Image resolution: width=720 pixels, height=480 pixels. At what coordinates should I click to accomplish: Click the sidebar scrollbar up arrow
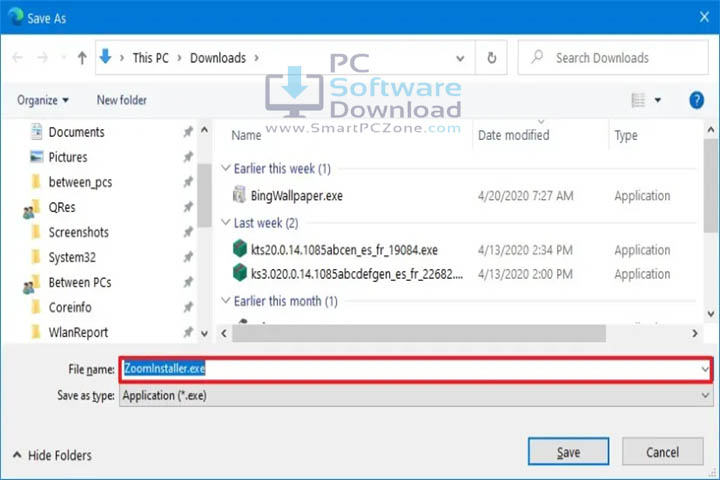(204, 130)
